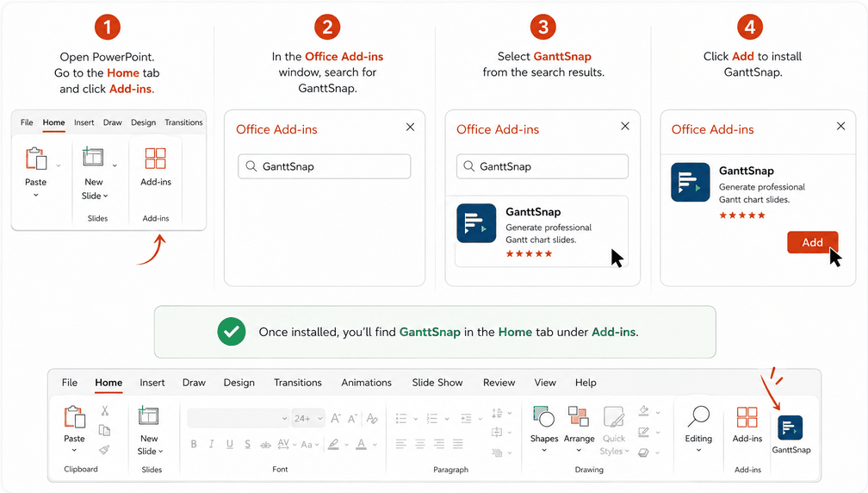The image size is (868, 493).
Task: Toggle Align Right in Paragraph group
Action: [x=439, y=443]
